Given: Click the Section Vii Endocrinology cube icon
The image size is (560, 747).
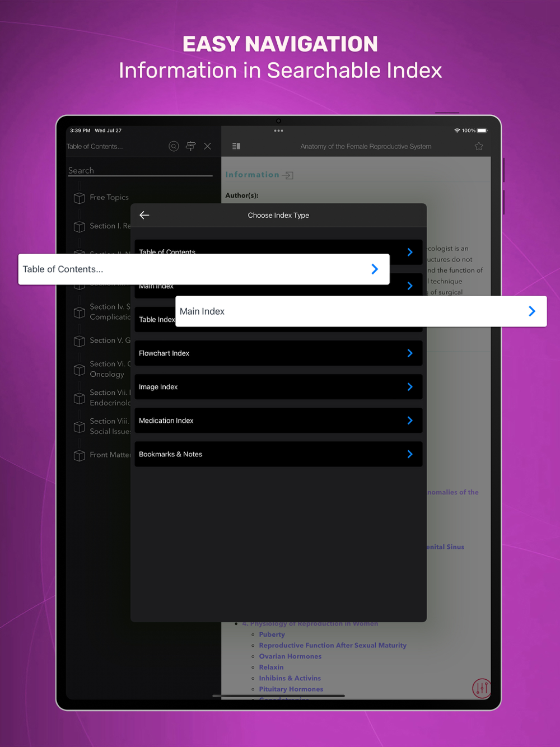Looking at the screenshot, I should 80,398.
